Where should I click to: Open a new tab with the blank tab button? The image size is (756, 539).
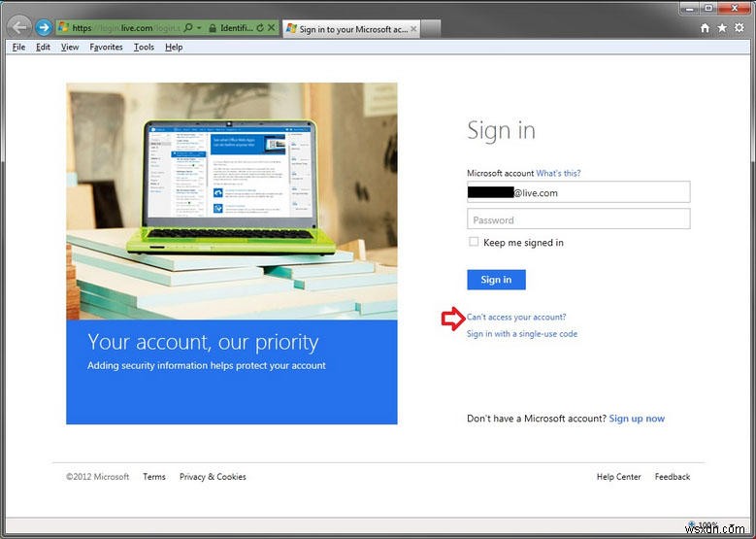tap(431, 29)
